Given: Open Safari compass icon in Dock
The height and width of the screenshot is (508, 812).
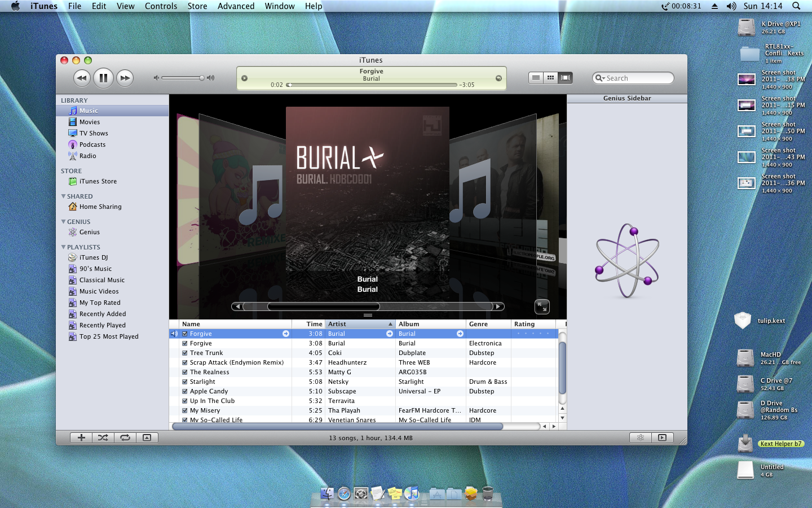Looking at the screenshot, I should click(x=344, y=493).
